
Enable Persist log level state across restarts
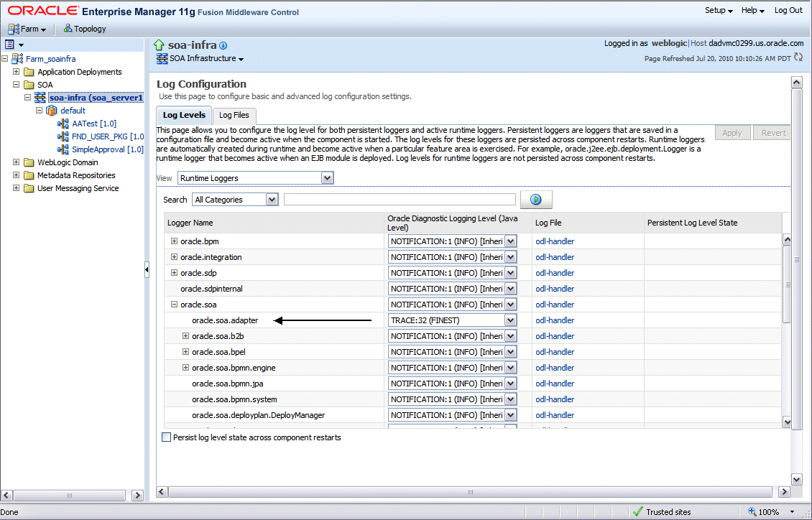[166, 437]
